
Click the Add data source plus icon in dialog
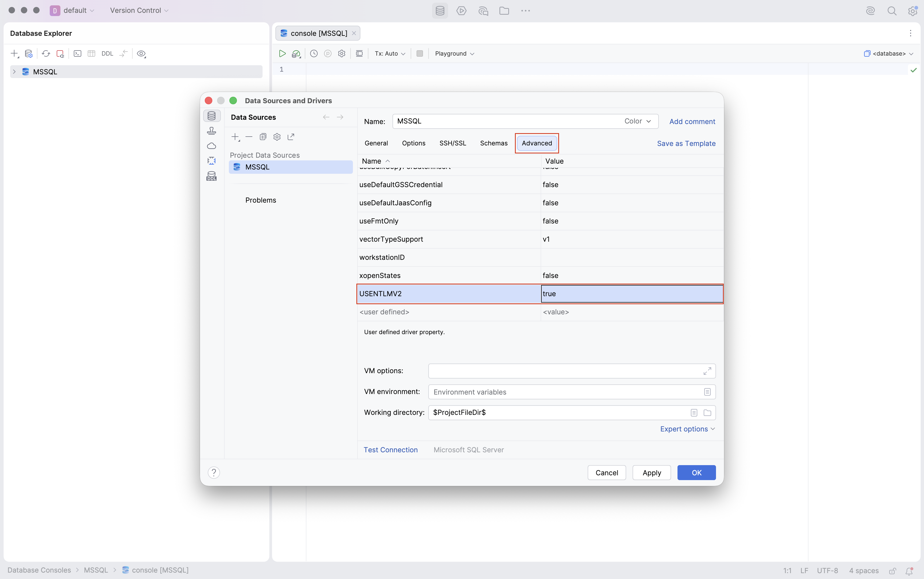coord(236,137)
